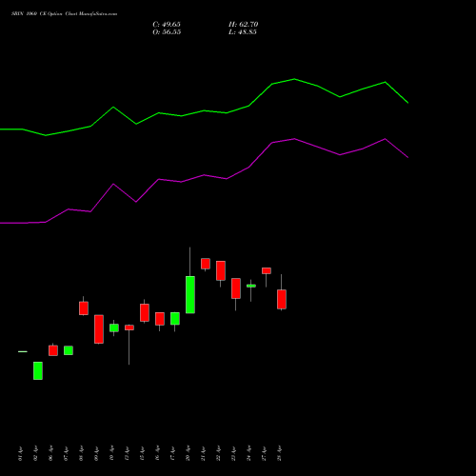Click the green candle for 07 Apr
This screenshot has width=476, height=476.
pyautogui.click(x=69, y=350)
